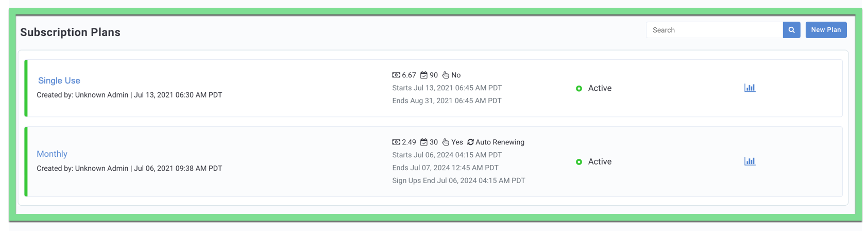Click the calendar icon next to 30
Viewport: 868px width, 231px height.
tap(424, 142)
